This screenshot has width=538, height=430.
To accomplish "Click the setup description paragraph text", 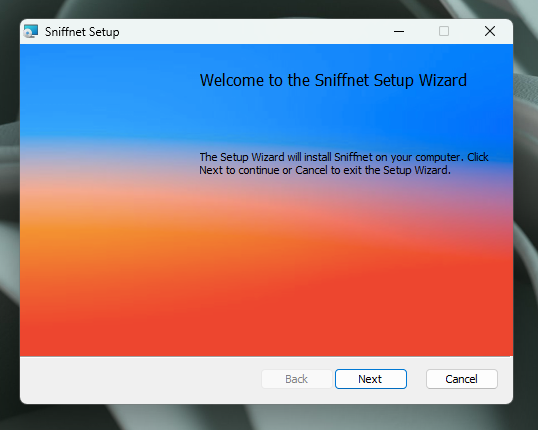I will click(344, 163).
